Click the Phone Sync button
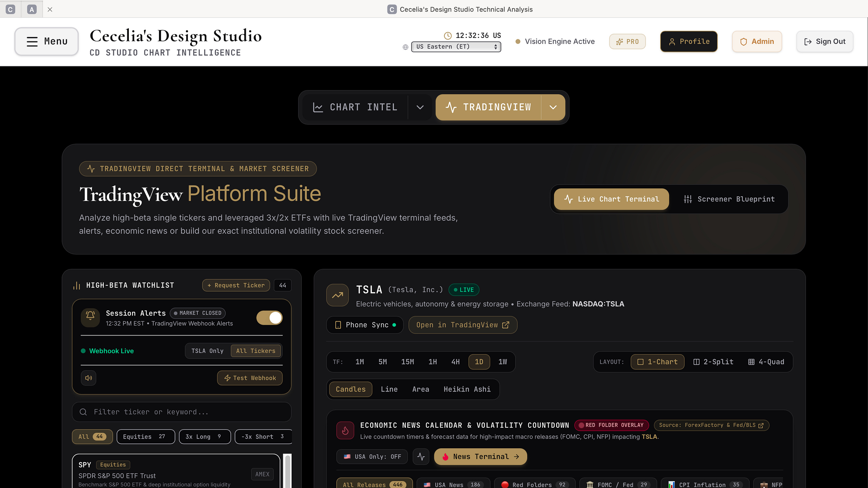Viewport: 868px width, 488px height. [365, 325]
